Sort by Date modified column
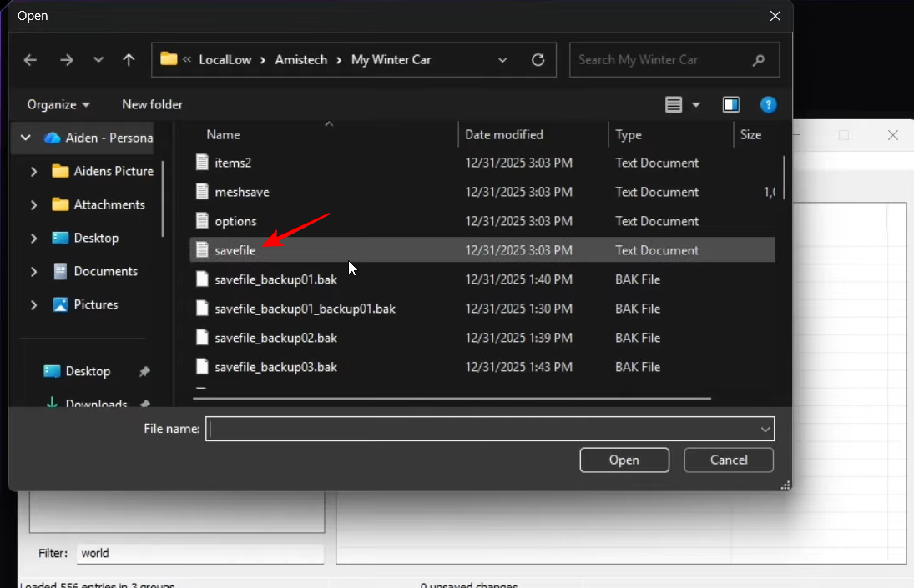The image size is (914, 588). pos(504,134)
